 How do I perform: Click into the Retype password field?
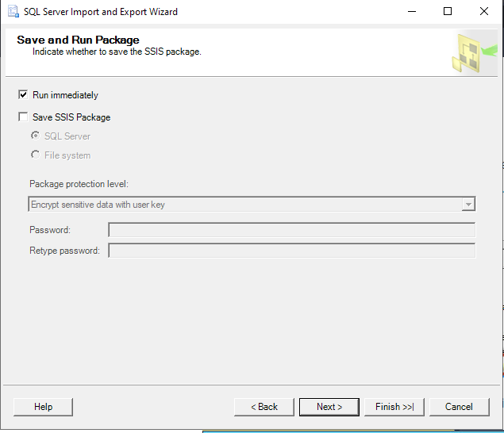tap(291, 251)
